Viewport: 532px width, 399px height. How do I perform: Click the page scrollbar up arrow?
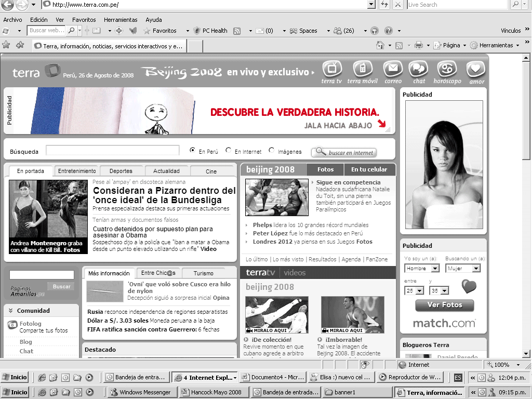[x=526, y=58]
